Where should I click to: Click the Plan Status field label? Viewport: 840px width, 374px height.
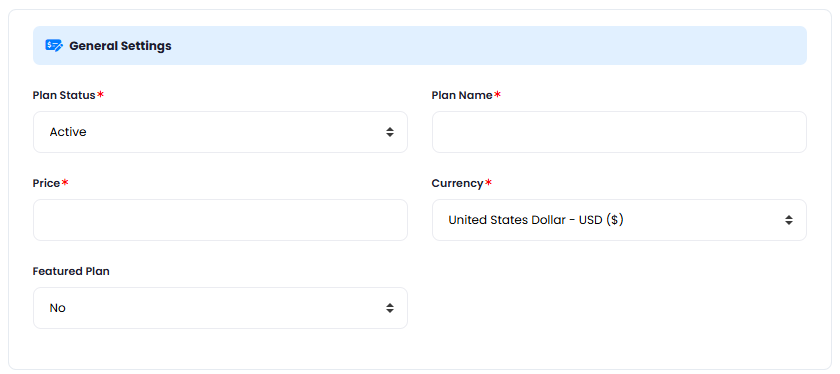[64, 95]
